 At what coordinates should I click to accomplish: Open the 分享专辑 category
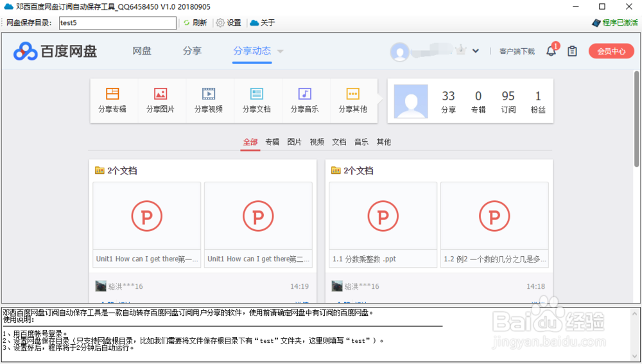tap(112, 101)
